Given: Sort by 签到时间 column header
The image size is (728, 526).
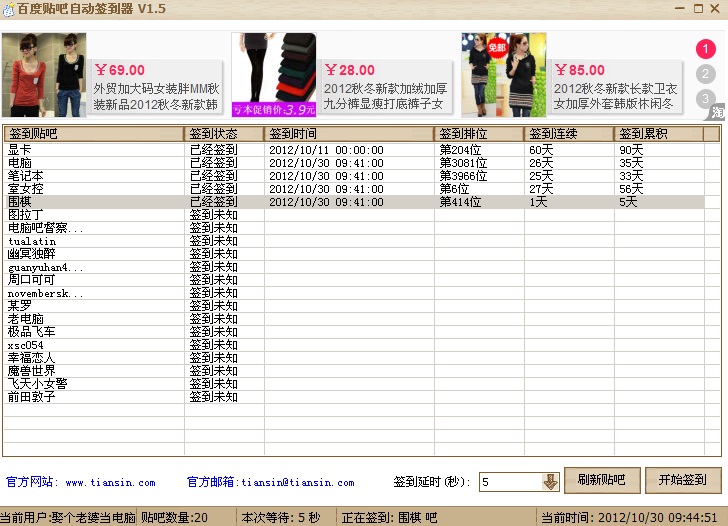Looking at the screenshot, I should click(349, 134).
